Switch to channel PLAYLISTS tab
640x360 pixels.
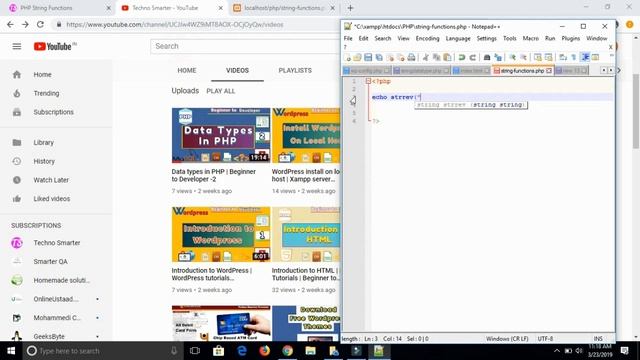click(295, 71)
